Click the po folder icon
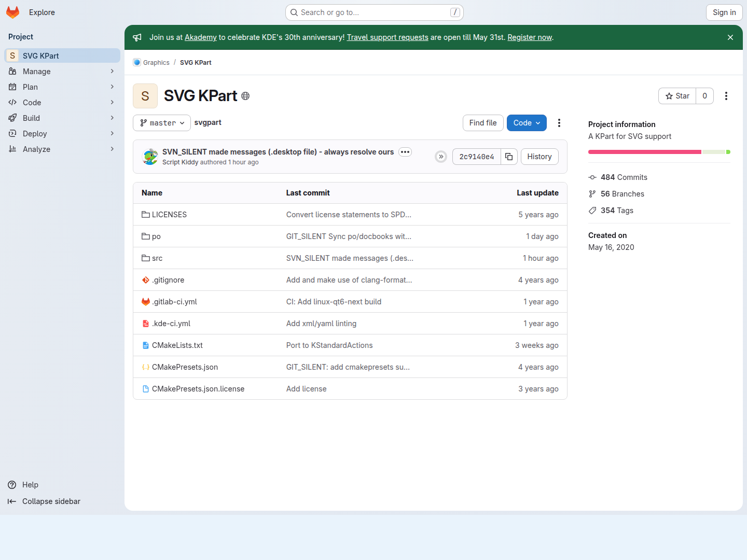 tap(146, 236)
